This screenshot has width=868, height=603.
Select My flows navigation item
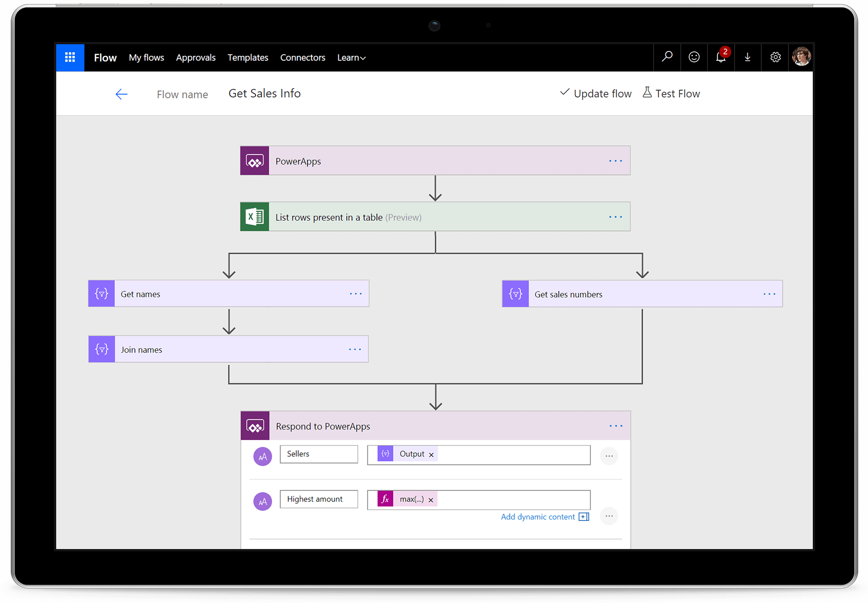pos(146,56)
